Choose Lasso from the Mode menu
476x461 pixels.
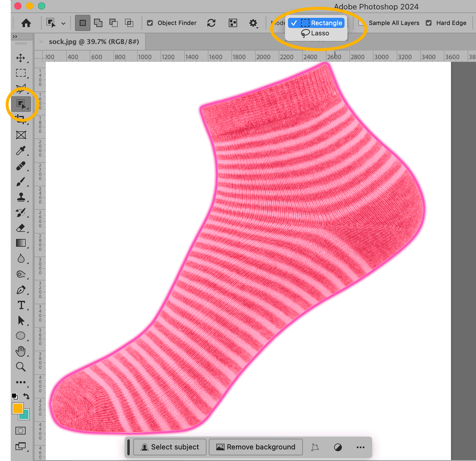(316, 33)
